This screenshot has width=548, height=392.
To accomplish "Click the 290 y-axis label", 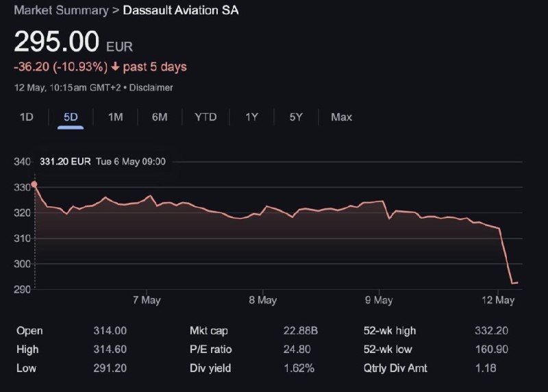I will (22, 289).
